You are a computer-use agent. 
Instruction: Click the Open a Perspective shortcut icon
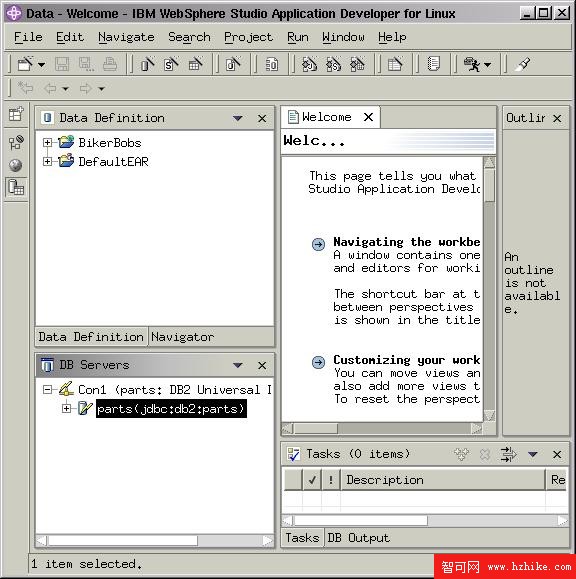pos(16,114)
